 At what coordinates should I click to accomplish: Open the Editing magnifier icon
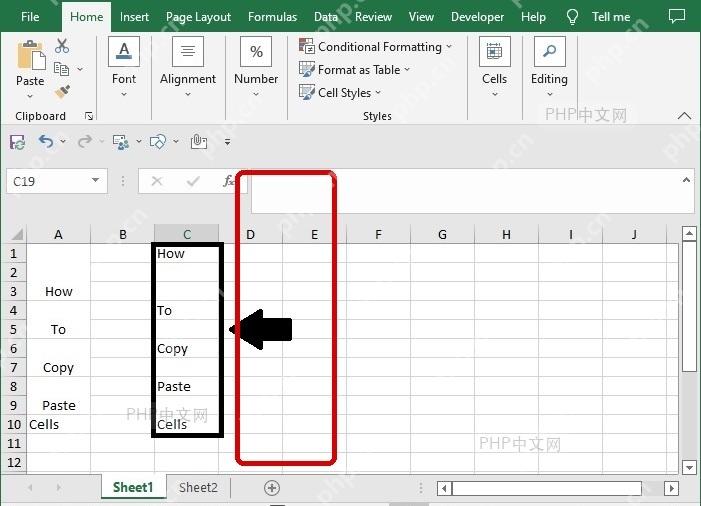[x=549, y=51]
